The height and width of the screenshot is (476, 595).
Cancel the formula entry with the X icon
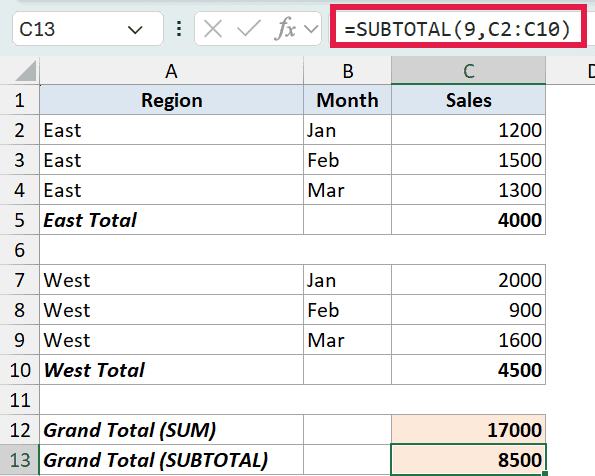click(212, 29)
